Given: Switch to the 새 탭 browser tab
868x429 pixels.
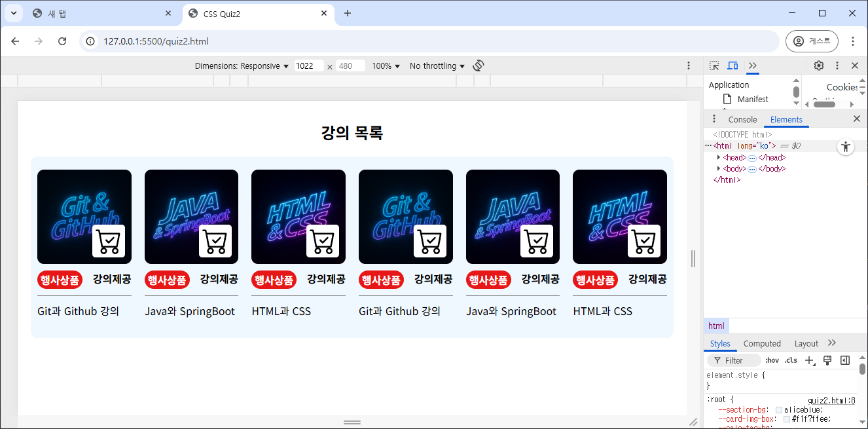Looking at the screenshot, I should [x=102, y=13].
